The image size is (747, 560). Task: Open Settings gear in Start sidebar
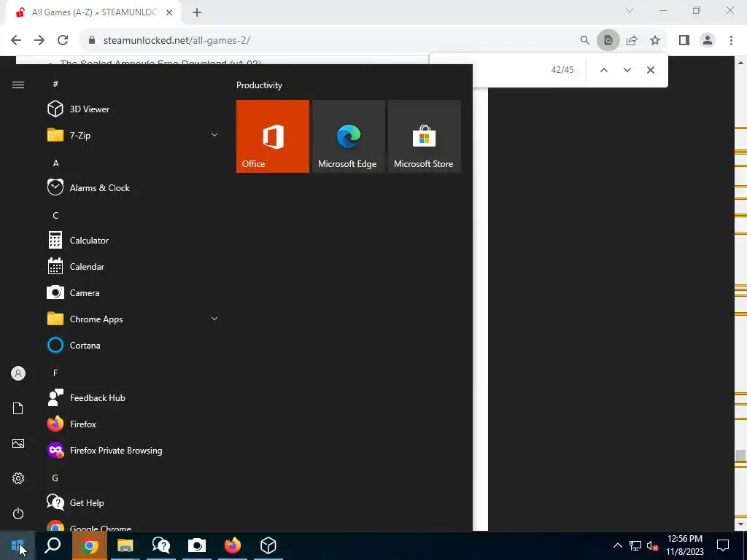click(18, 478)
